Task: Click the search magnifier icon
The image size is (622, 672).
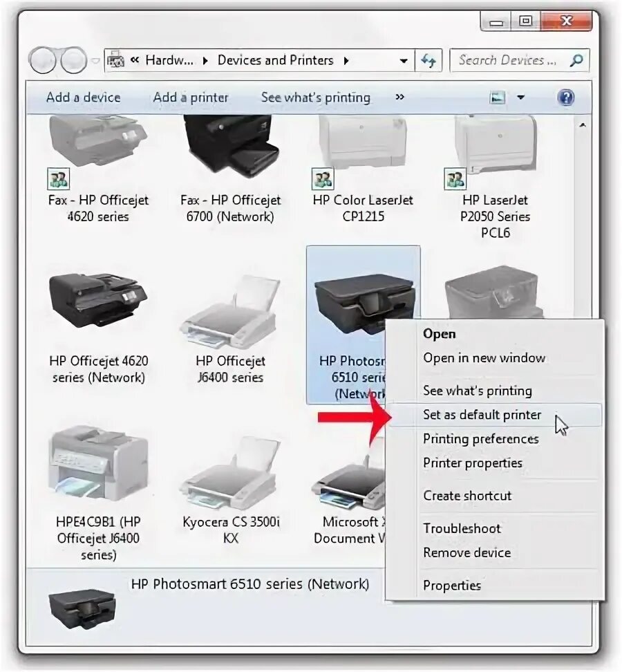Action: [576, 60]
